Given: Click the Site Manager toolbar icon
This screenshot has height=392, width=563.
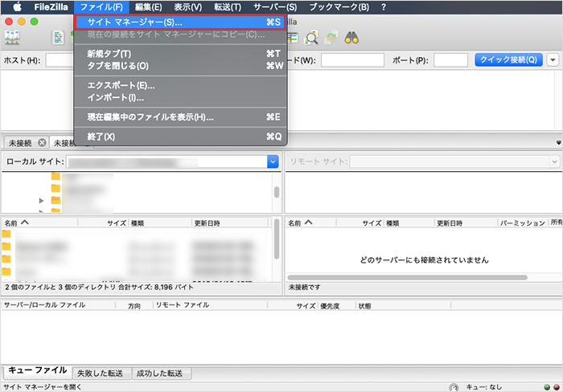Looking at the screenshot, I should [x=13, y=38].
